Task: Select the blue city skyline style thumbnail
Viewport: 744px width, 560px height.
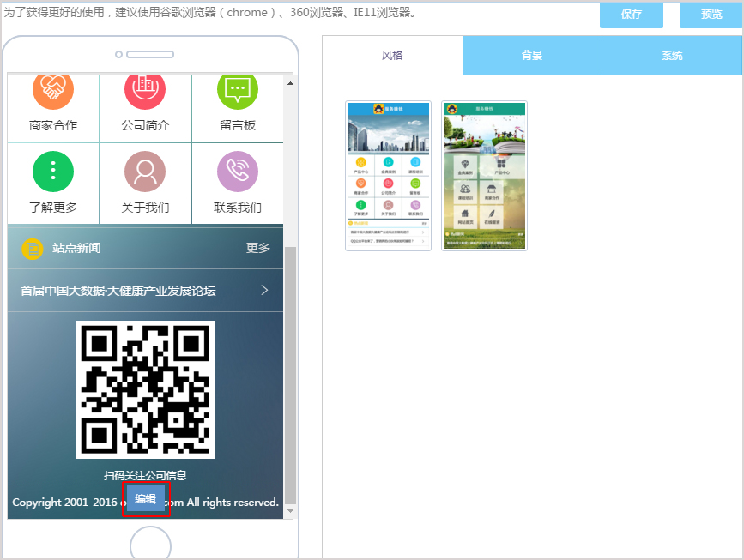Action: [x=388, y=176]
